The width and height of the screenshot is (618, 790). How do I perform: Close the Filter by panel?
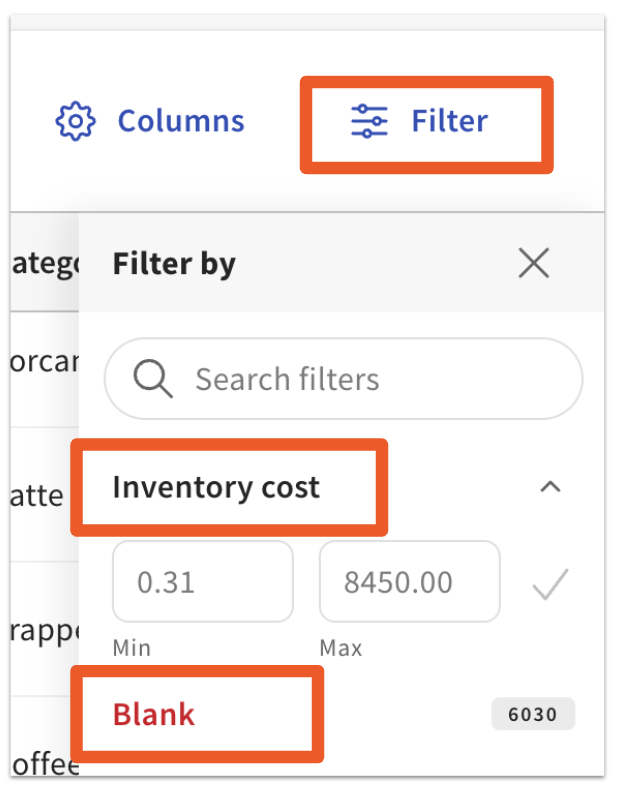point(534,264)
